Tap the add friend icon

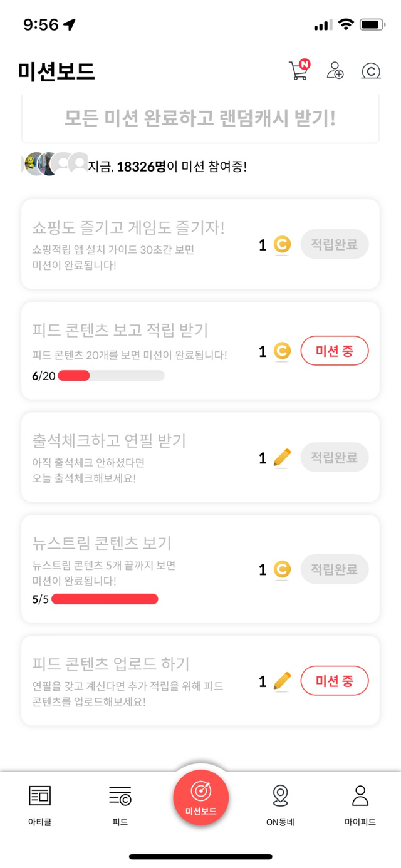click(335, 70)
